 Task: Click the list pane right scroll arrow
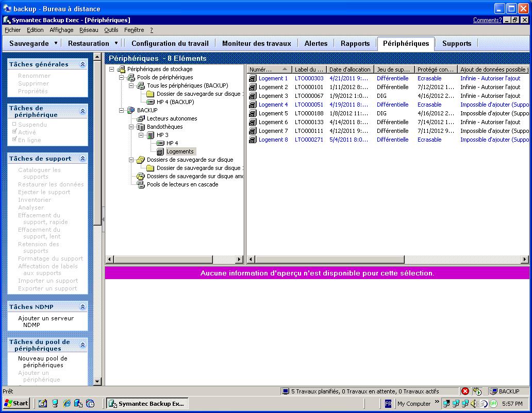(525, 260)
